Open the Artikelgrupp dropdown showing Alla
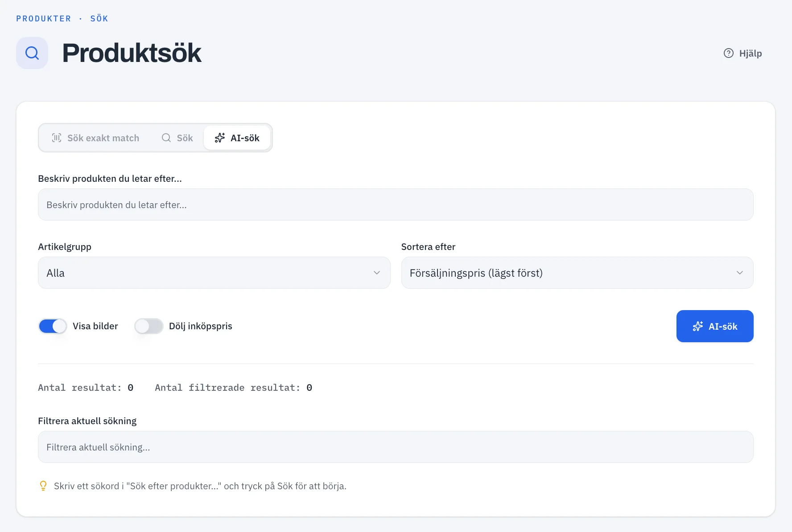Image resolution: width=792 pixels, height=532 pixels. click(214, 273)
